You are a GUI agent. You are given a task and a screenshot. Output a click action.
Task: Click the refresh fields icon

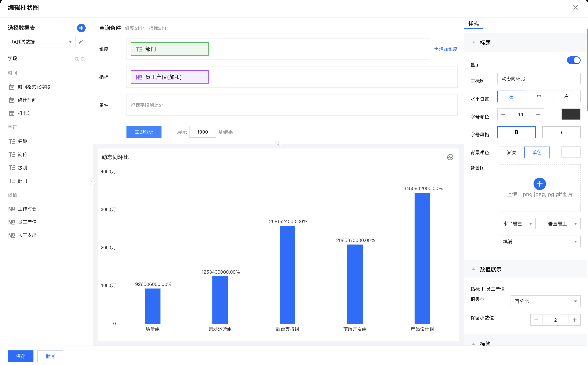(83, 59)
